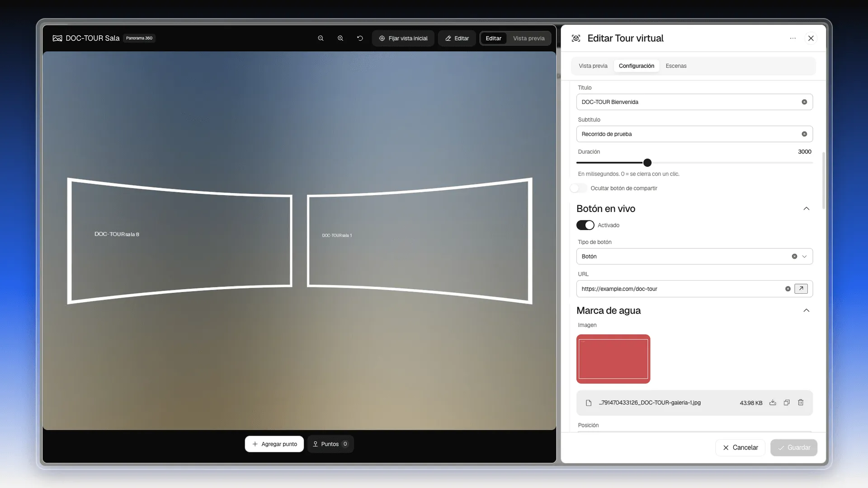The height and width of the screenshot is (488, 868).
Task: Delete the watermark jpg file
Action: tap(801, 403)
